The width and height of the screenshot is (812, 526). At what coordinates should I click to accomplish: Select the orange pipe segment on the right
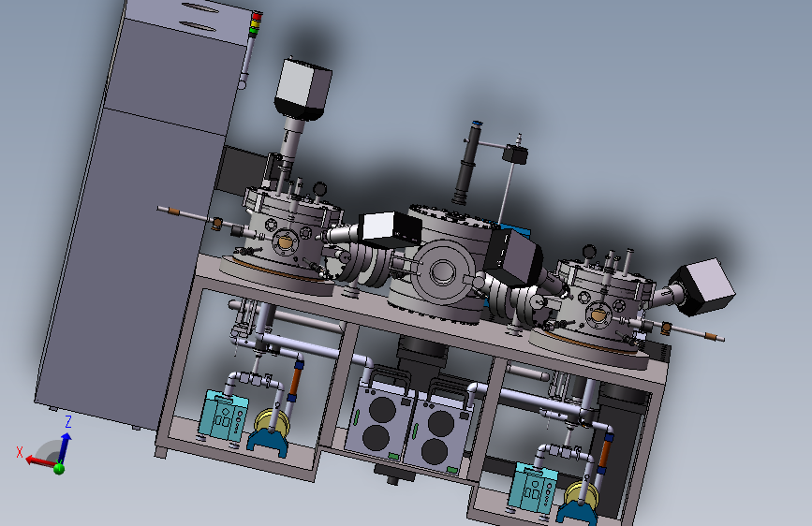click(x=605, y=455)
